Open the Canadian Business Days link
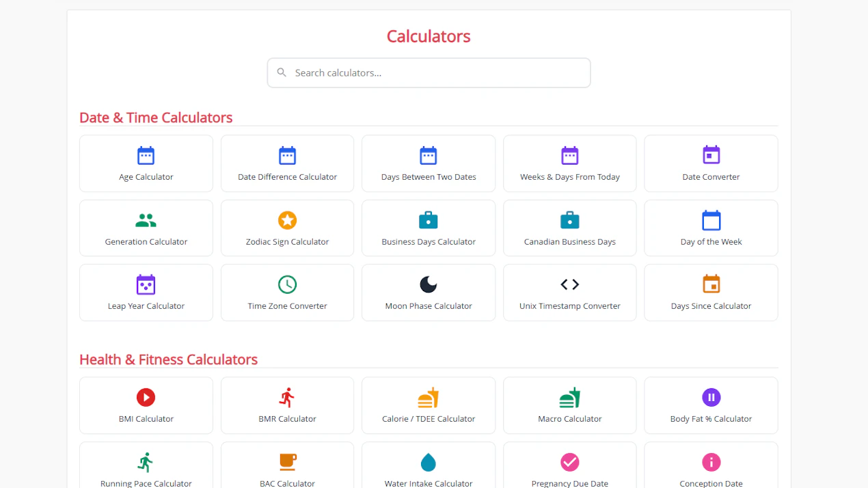The height and width of the screenshot is (488, 868). [x=570, y=228]
